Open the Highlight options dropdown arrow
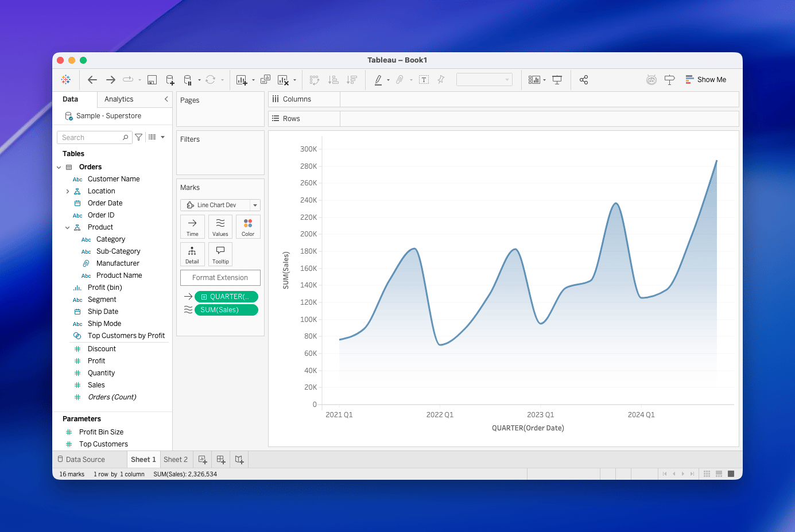This screenshot has height=532, width=795. (389, 80)
